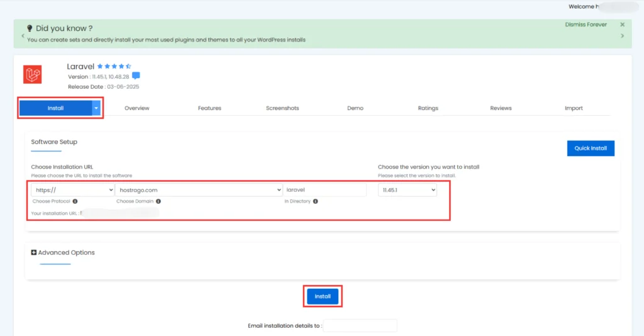Click 'Choose the version you want to install' label
This screenshot has width=644, height=336.
pyautogui.click(x=428, y=167)
